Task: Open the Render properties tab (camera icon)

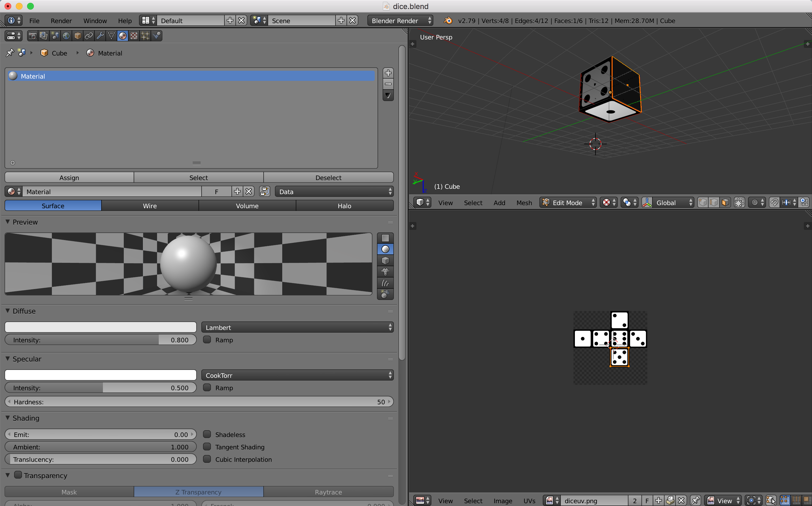Action: click(x=32, y=36)
